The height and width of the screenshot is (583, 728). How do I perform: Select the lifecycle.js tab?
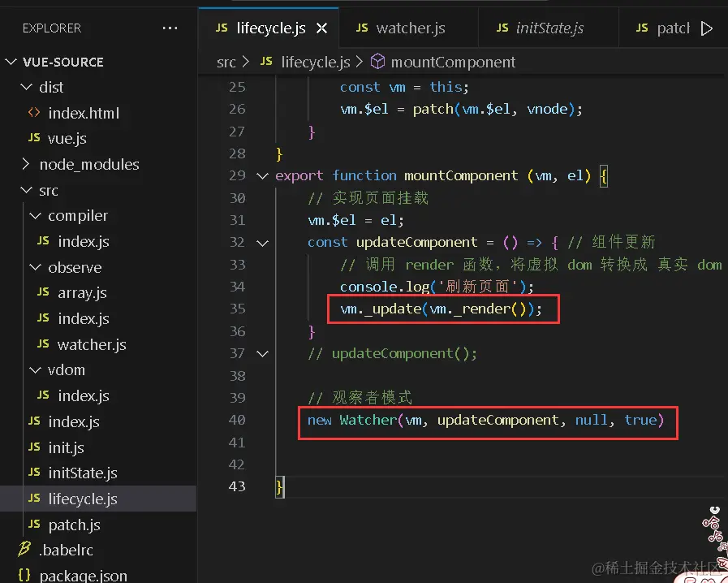point(269,28)
